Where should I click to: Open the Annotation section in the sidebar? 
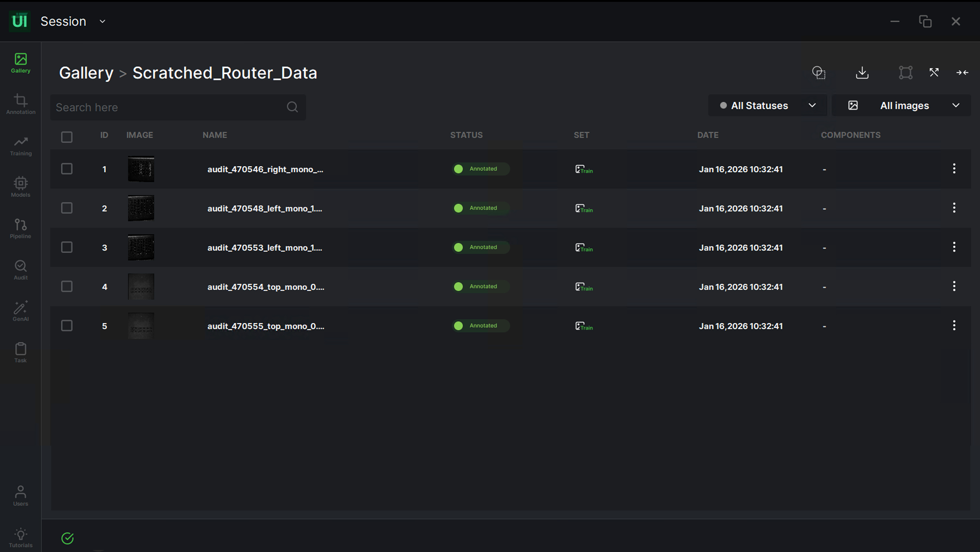point(20,104)
